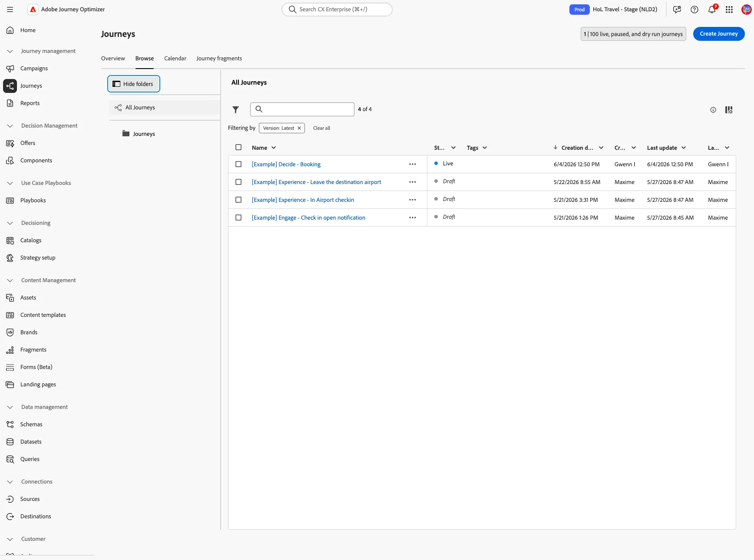754x560 pixels.
Task: Open the hamburger navigation menu
Action: pyautogui.click(x=10, y=10)
